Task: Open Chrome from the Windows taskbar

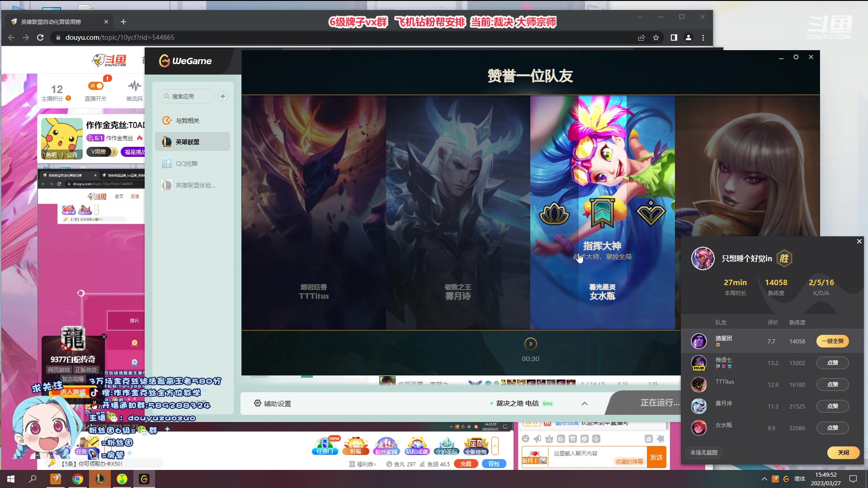Action: 78,479
